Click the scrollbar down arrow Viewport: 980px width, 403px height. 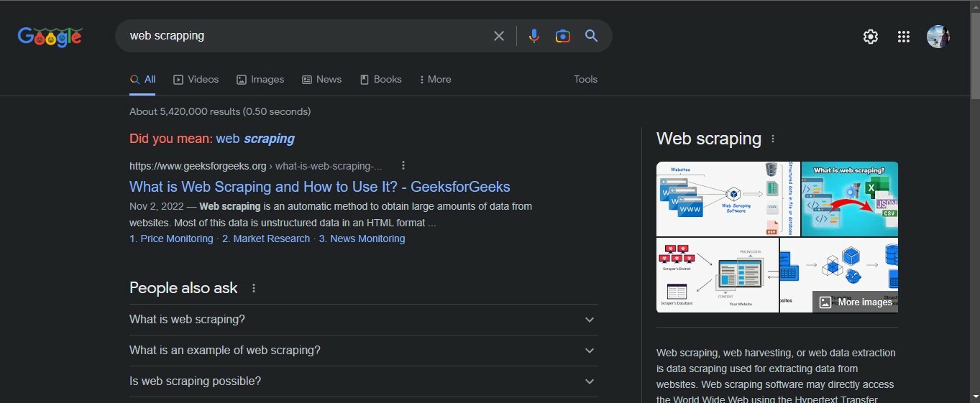974,397
